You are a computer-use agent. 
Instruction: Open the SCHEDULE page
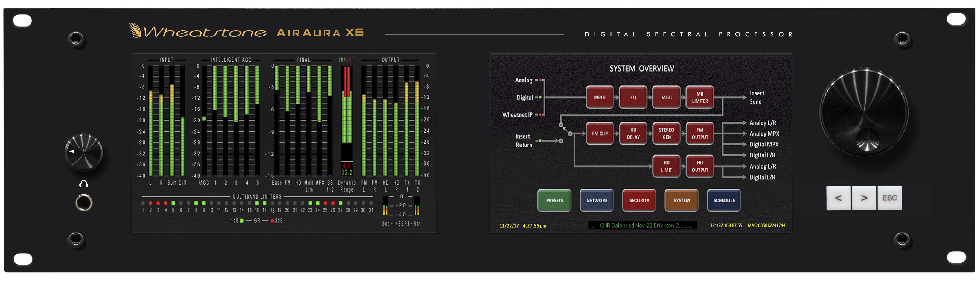(x=724, y=200)
